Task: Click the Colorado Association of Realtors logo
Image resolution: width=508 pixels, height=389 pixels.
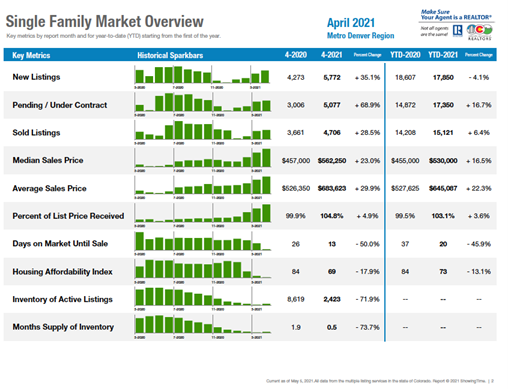Action: coord(479,32)
